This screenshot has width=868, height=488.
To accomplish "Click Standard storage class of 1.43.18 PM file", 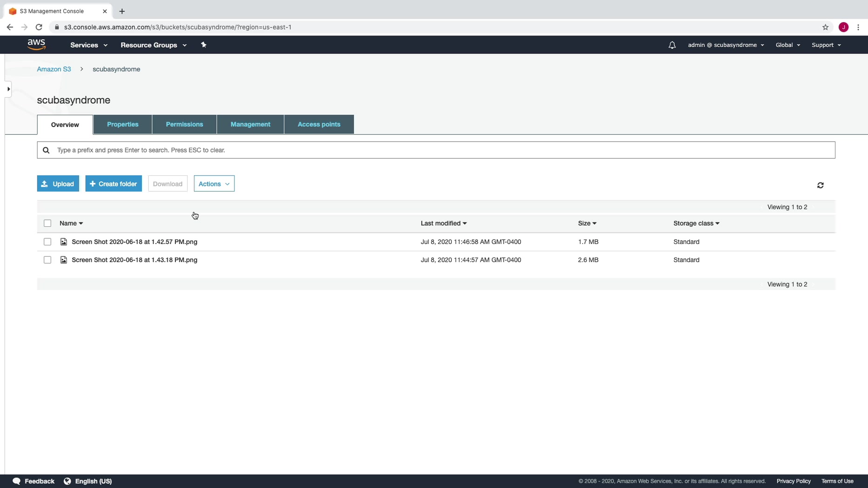I will click(x=686, y=260).
